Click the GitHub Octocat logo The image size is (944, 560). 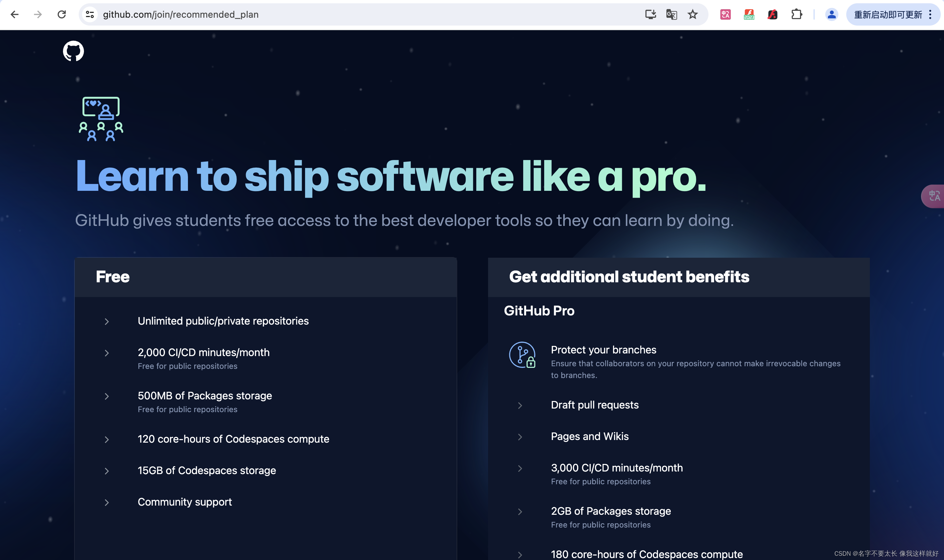pos(73,51)
